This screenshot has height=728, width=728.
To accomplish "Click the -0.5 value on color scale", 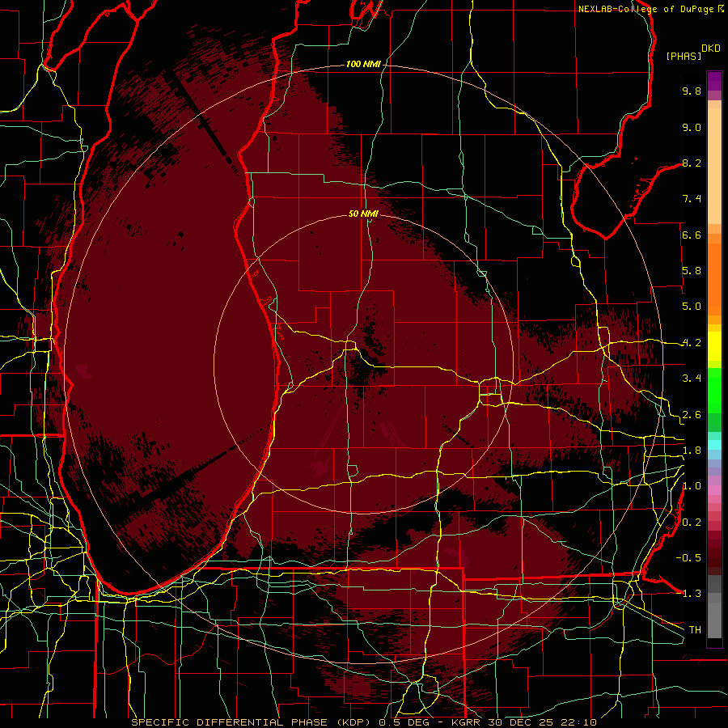I will pyautogui.click(x=688, y=558).
